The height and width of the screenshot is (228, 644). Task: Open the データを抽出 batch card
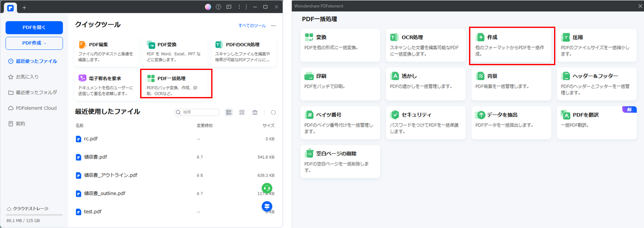(x=511, y=123)
